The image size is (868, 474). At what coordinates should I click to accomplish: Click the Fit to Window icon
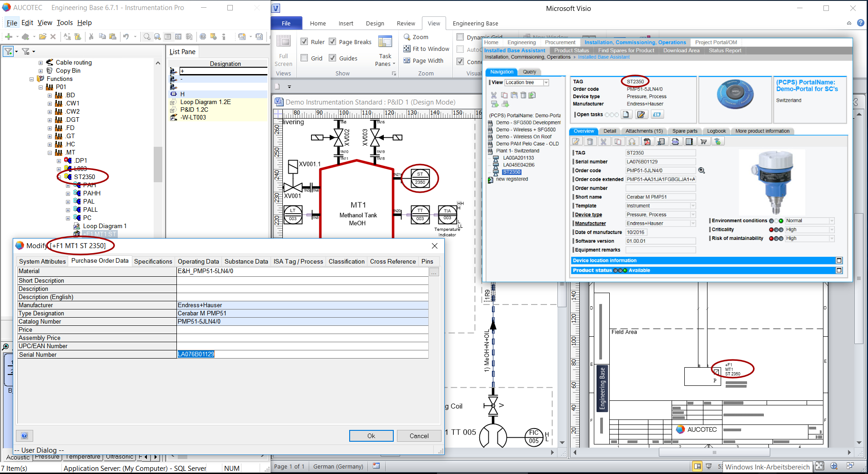(407, 49)
